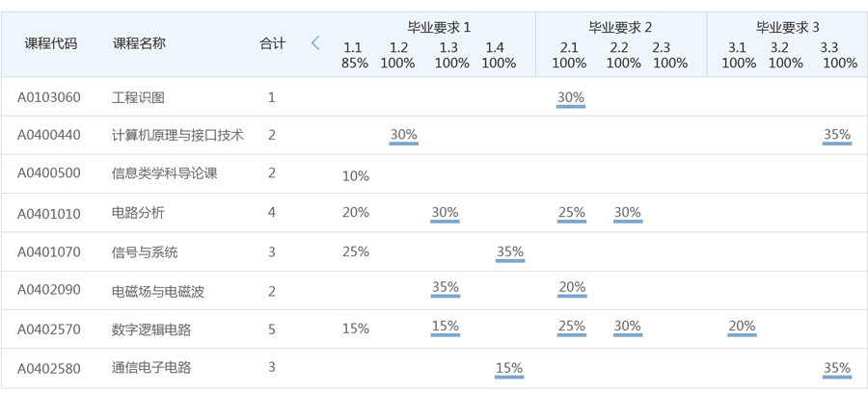
Task: Select course code A0401010
Action: 48,213
